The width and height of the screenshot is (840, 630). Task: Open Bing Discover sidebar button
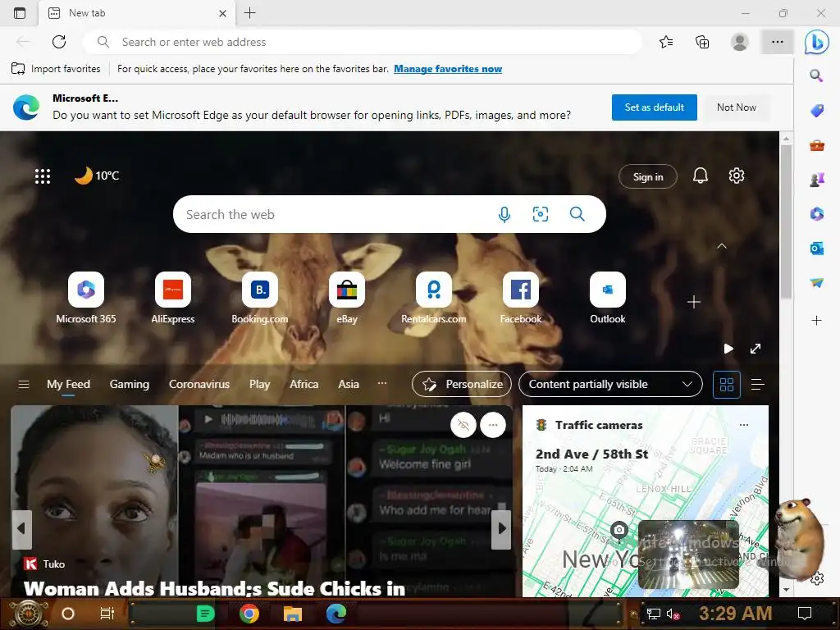click(816, 42)
